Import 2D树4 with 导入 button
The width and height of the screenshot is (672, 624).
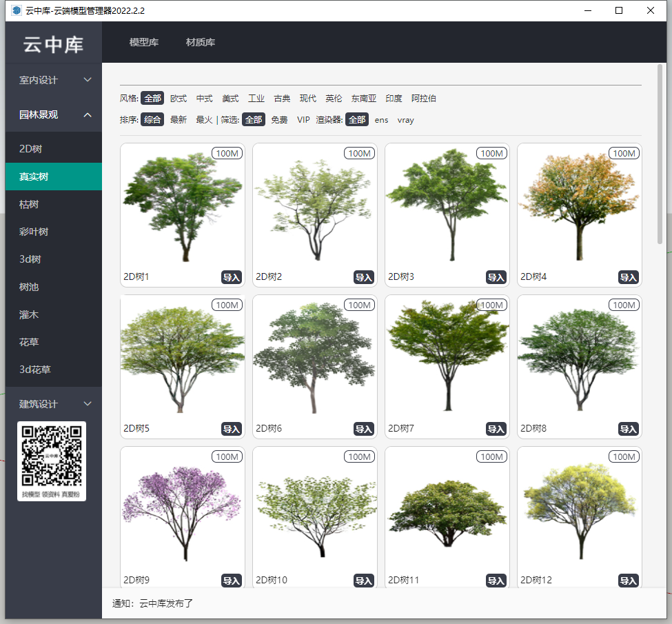629,277
